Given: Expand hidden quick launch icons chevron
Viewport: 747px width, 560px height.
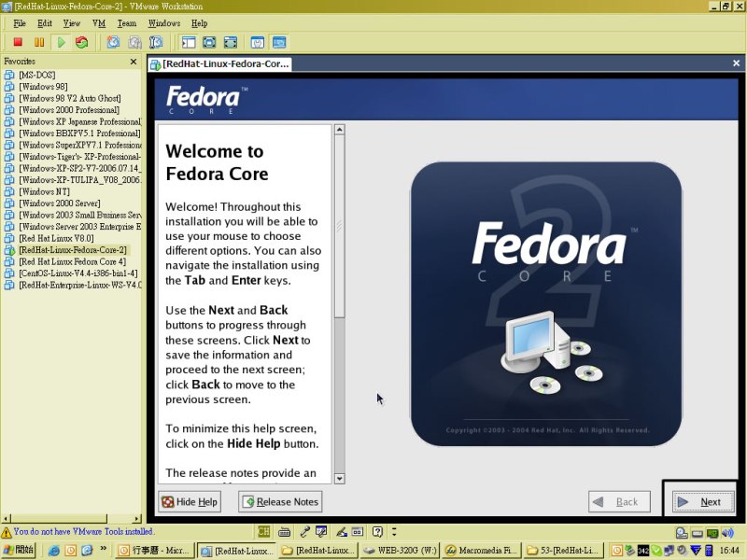Looking at the screenshot, I should coord(104,549).
